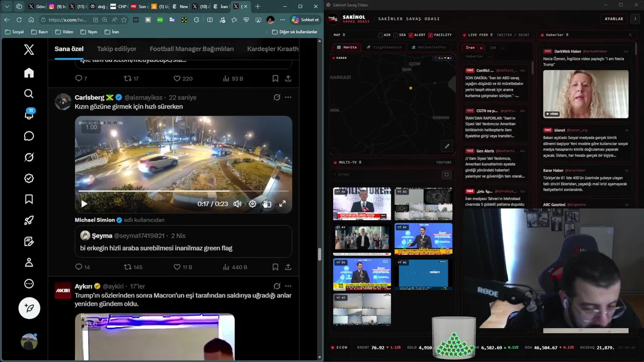Image resolution: width=644 pixels, height=362 pixels.
Task: Click the help question mark button
Action: pos(635,19)
